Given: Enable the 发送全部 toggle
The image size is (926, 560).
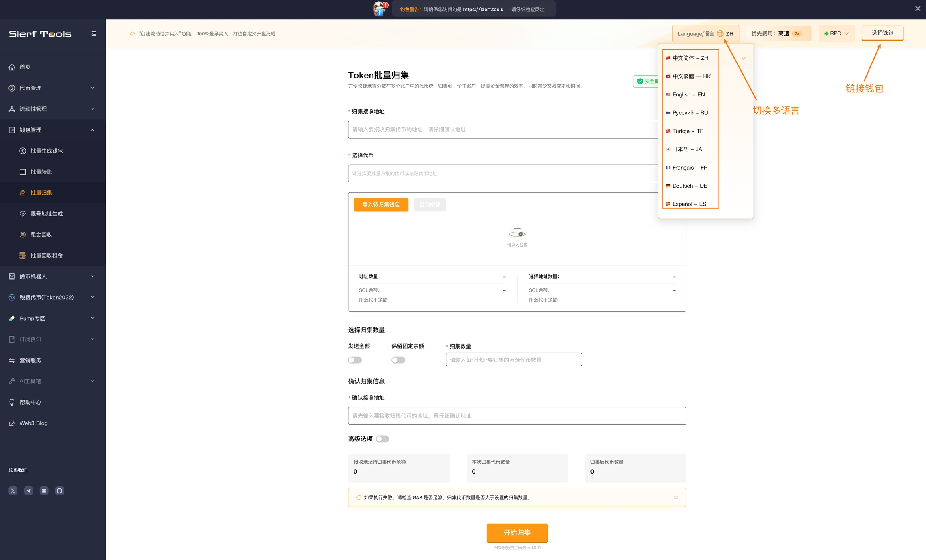Looking at the screenshot, I should pos(355,360).
